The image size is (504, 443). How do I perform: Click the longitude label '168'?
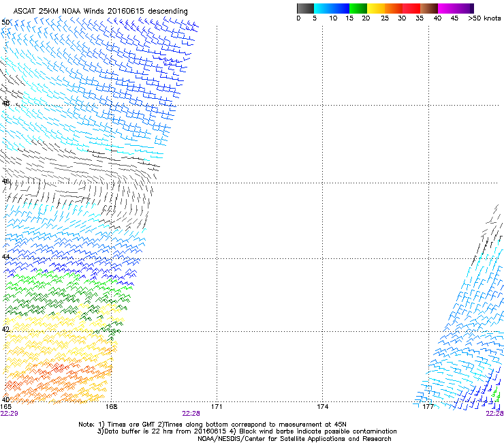(x=112, y=407)
